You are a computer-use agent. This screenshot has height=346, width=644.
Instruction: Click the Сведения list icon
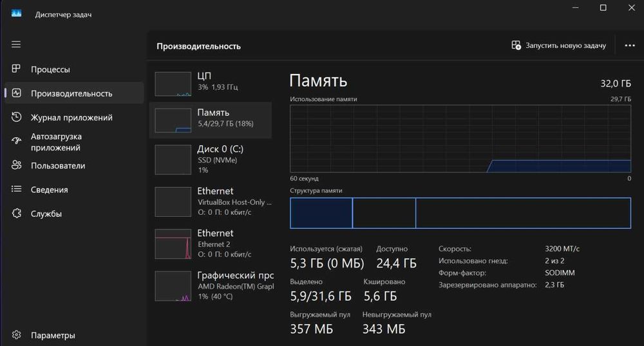pos(17,189)
